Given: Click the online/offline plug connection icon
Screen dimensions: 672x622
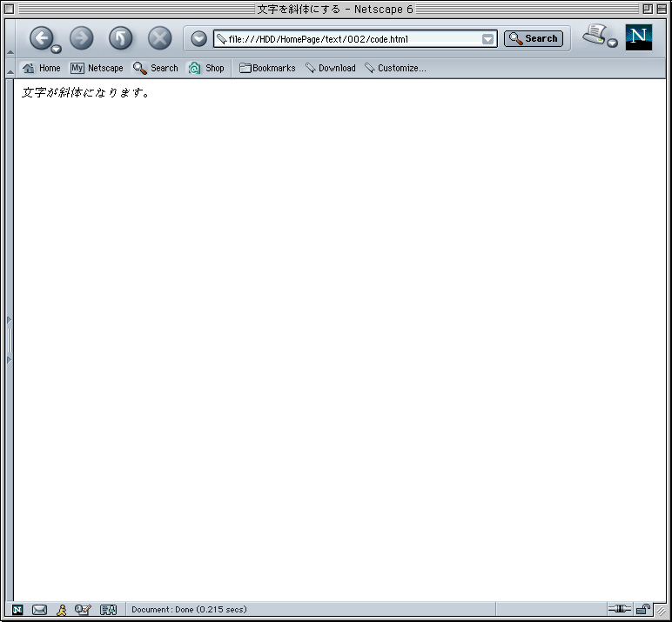Looking at the screenshot, I should pos(619,608).
